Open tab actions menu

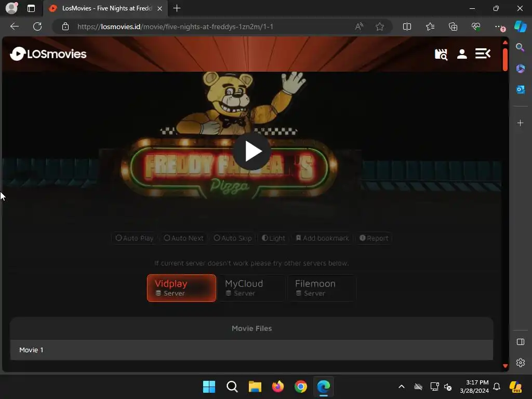[31, 8]
